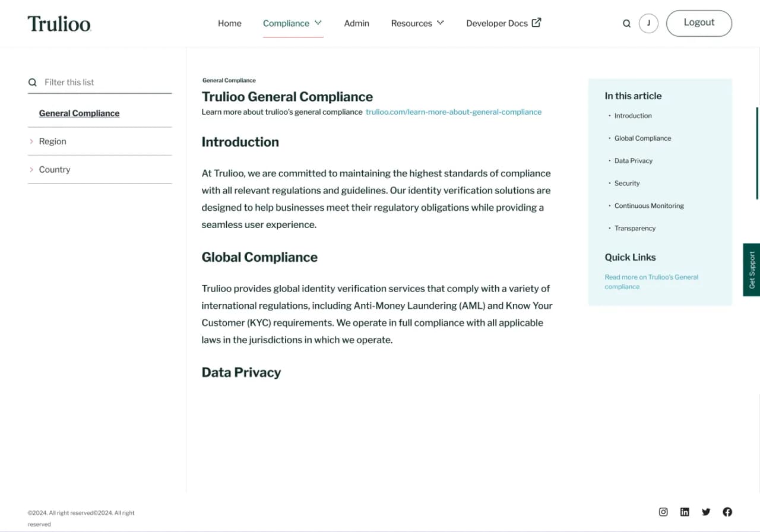Open Facebook from the footer
Image resolution: width=760 pixels, height=532 pixels.
[727, 512]
